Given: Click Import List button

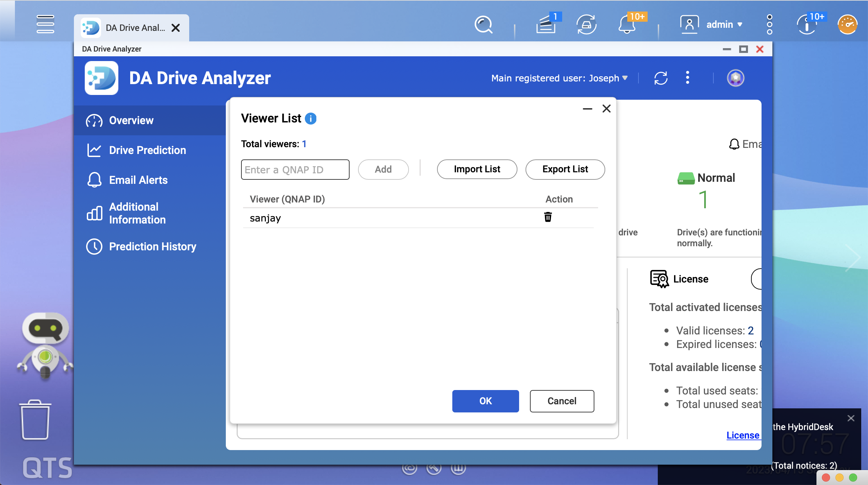Looking at the screenshot, I should click(477, 169).
